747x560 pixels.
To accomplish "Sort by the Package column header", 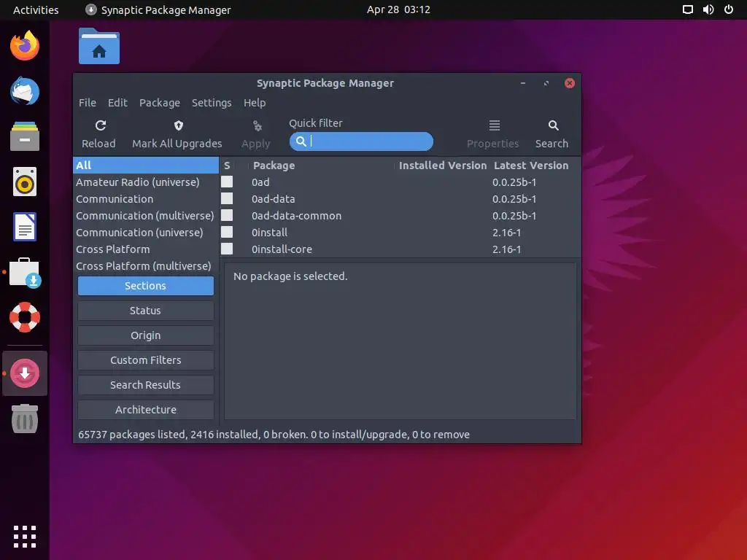I will tap(274, 166).
